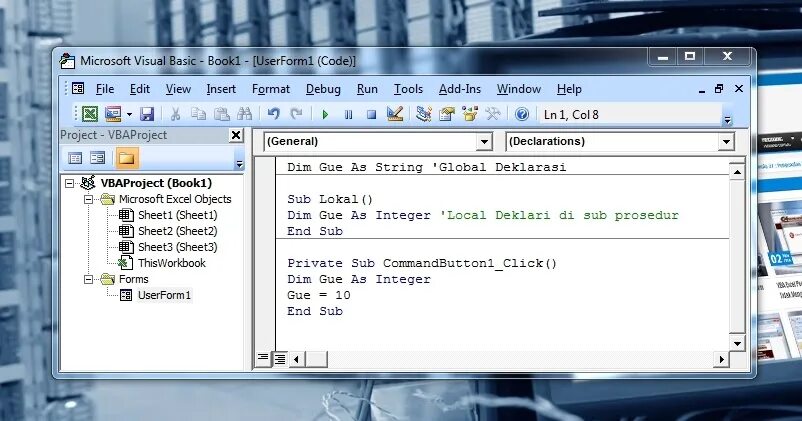This screenshot has height=421, width=802.
Task: Open the (Declarations) procedure dropdown
Action: (x=726, y=142)
